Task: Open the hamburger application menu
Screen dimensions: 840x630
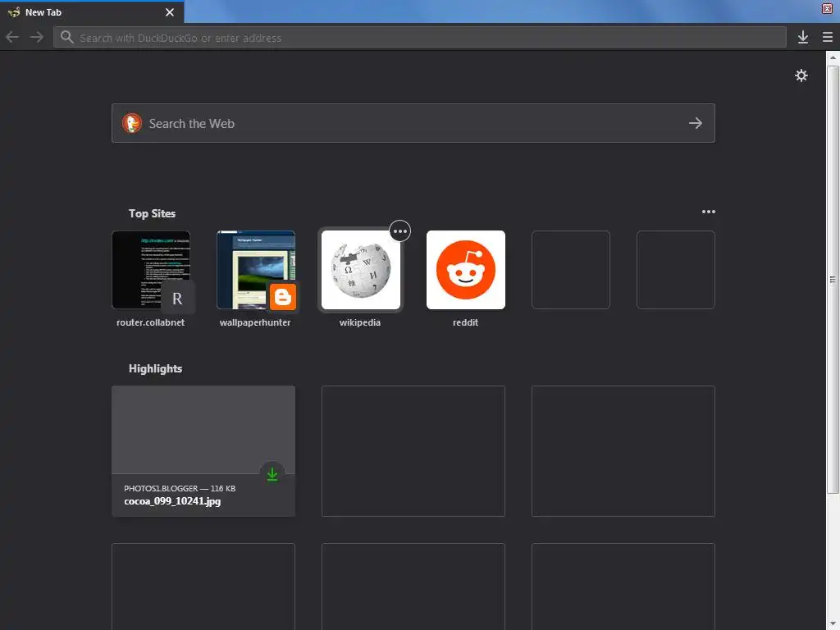Action: [x=827, y=37]
